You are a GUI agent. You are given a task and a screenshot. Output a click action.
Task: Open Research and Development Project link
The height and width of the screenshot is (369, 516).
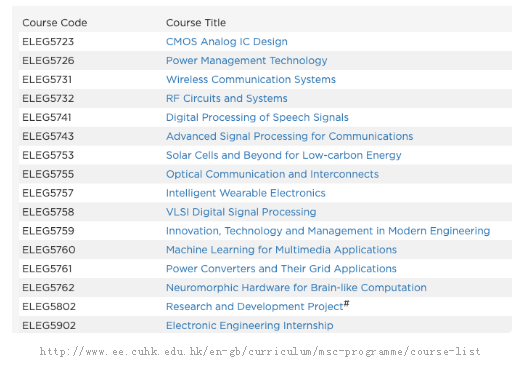point(257,306)
